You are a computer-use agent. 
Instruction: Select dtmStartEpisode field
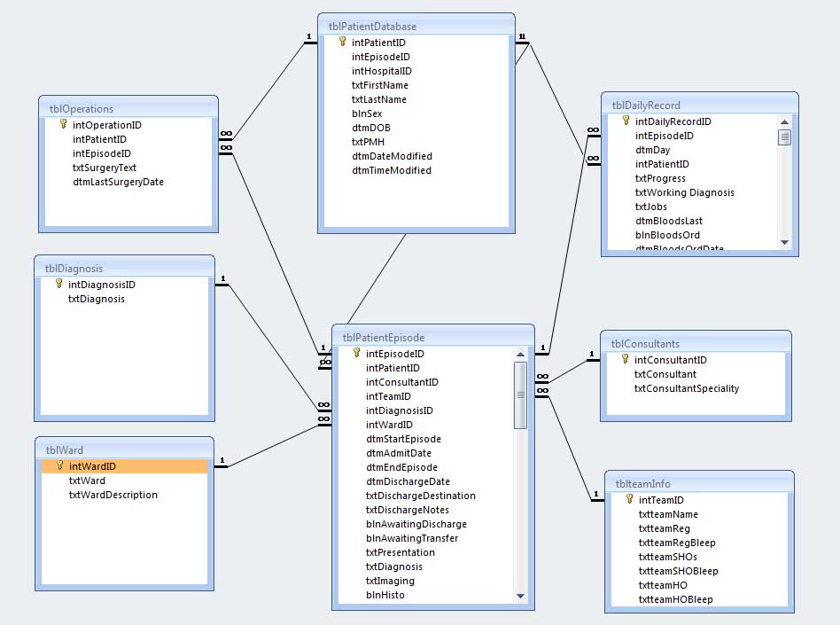point(404,439)
